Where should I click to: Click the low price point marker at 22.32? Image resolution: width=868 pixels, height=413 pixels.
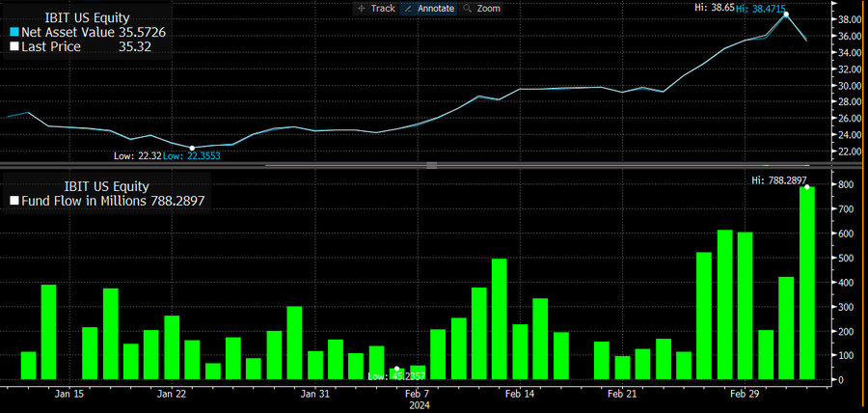[x=192, y=148]
